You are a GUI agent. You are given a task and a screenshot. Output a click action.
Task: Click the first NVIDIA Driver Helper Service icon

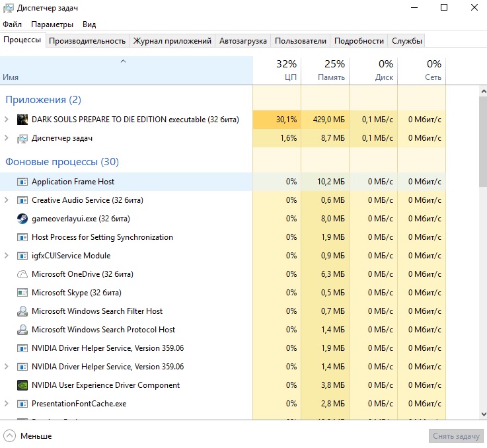point(22,348)
